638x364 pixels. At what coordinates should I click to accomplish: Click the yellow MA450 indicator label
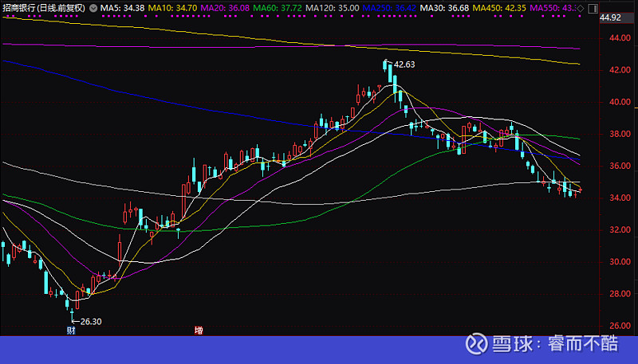tap(499, 8)
